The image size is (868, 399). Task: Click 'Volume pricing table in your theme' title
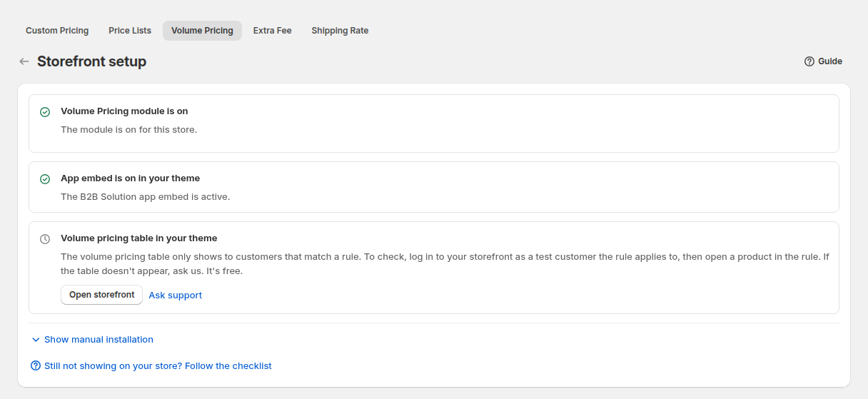coord(138,238)
